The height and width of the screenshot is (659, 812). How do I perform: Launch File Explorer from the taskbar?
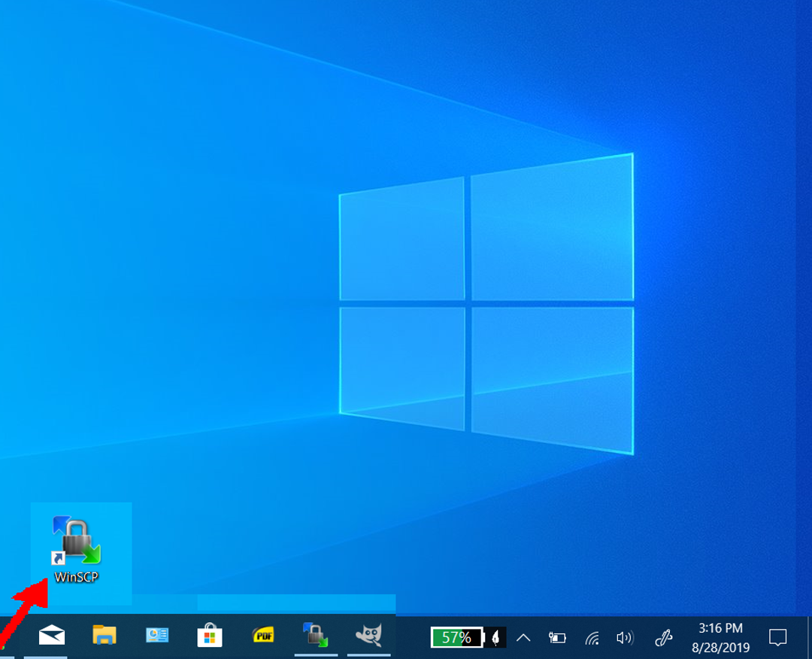105,636
